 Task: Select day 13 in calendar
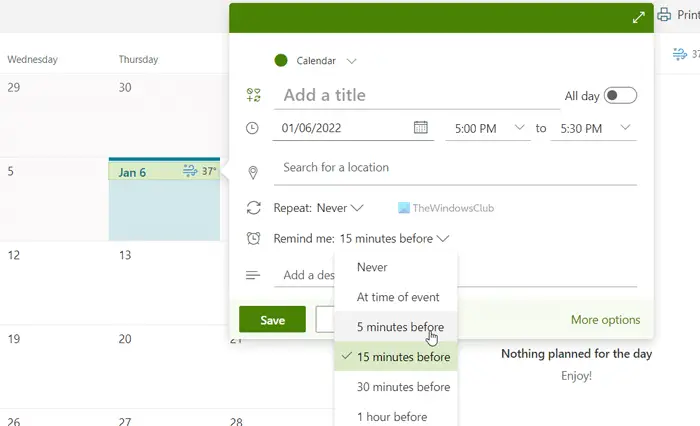tap(125, 255)
